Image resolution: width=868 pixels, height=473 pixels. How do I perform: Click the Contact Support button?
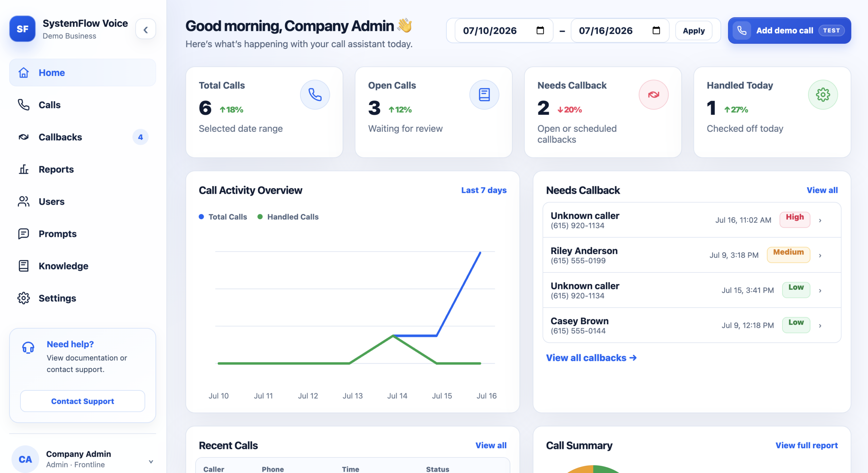tap(82, 401)
